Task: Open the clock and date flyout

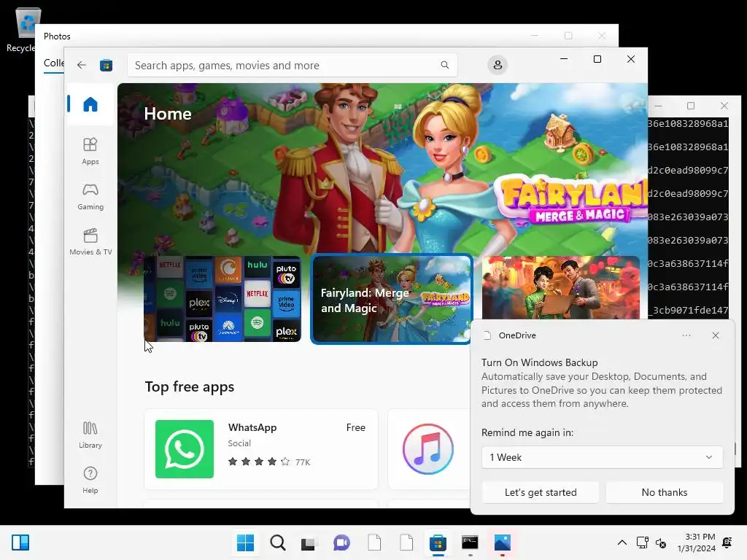Action: 696,542
